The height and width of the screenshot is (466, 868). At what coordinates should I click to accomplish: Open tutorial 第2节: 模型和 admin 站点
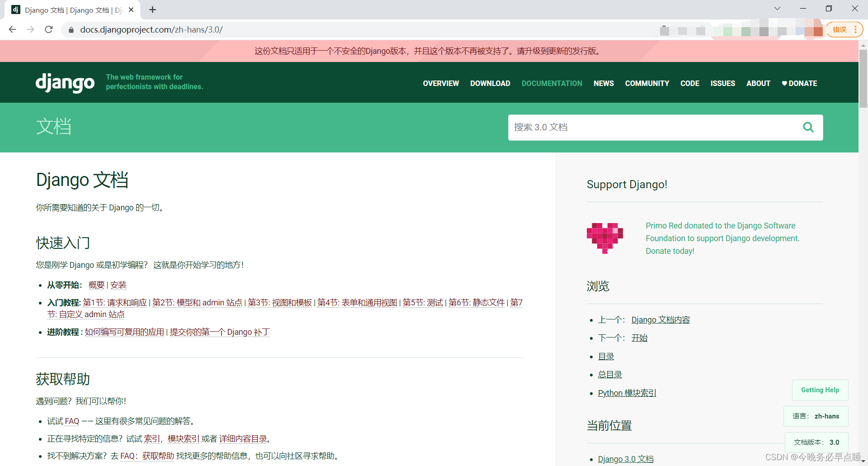coord(197,303)
